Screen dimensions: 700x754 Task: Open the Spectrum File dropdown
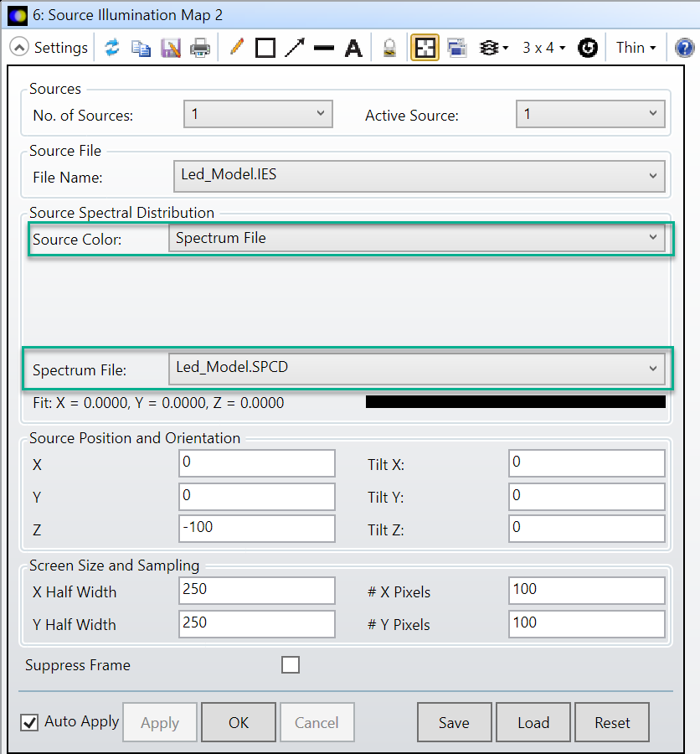coord(653,368)
